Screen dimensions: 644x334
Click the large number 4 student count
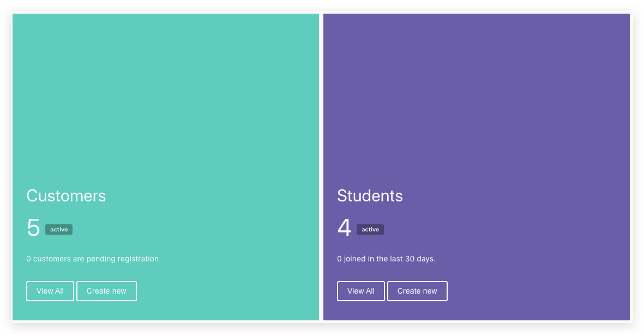pos(344,228)
